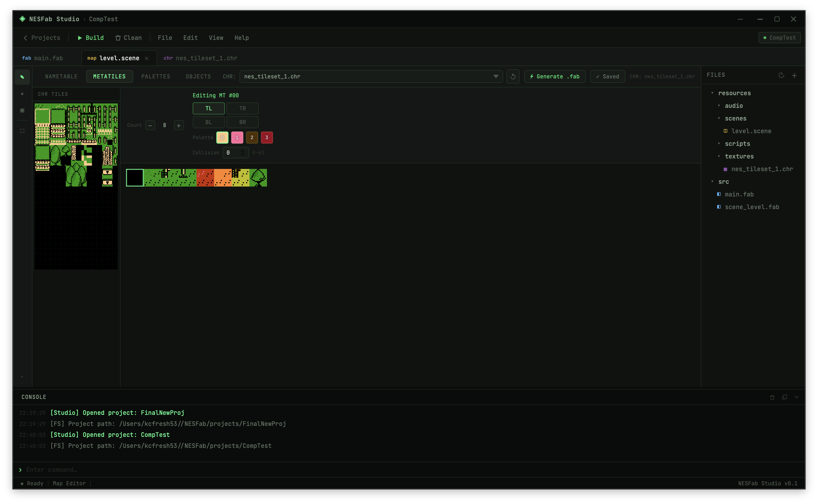Select the dashed marquee selection tool

[22, 131]
